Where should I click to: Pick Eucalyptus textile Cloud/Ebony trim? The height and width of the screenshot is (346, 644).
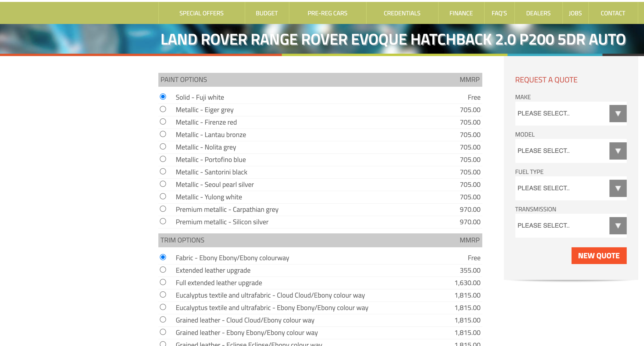(x=163, y=294)
